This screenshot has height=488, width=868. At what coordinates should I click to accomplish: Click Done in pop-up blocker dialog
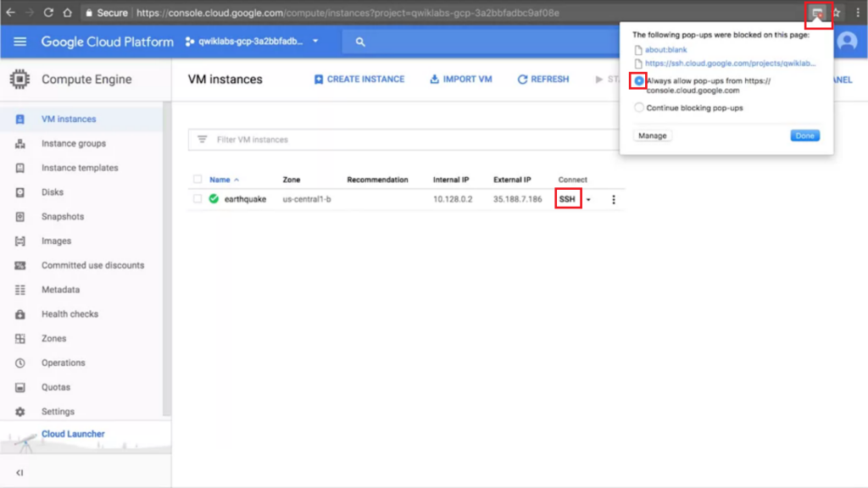(805, 136)
